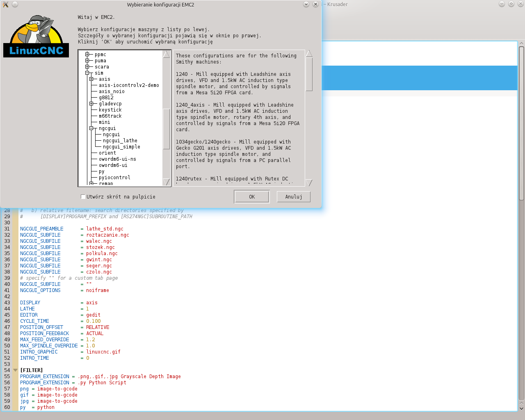Screen dimensions: 525x420
Task: Click 'gwint.ngc' value in editor
Action: point(99,260)
